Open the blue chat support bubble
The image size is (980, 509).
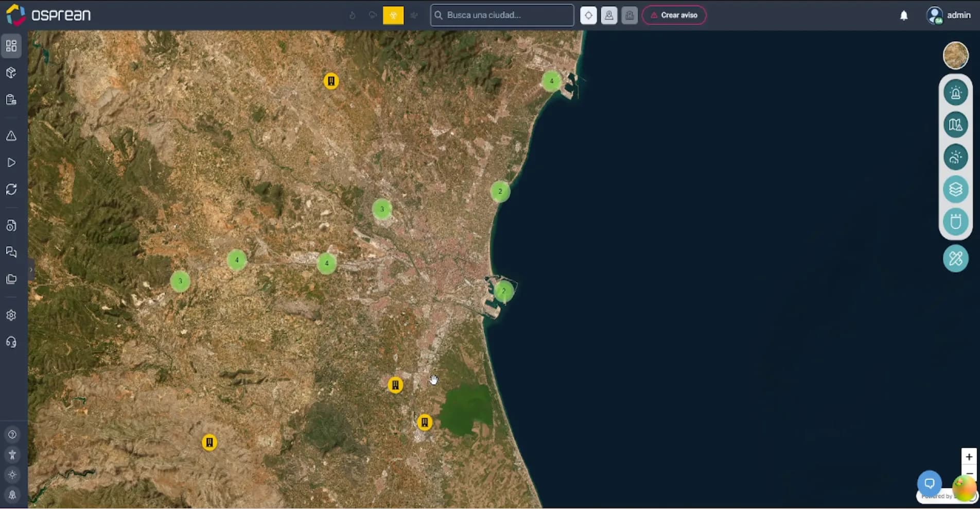coord(930,483)
